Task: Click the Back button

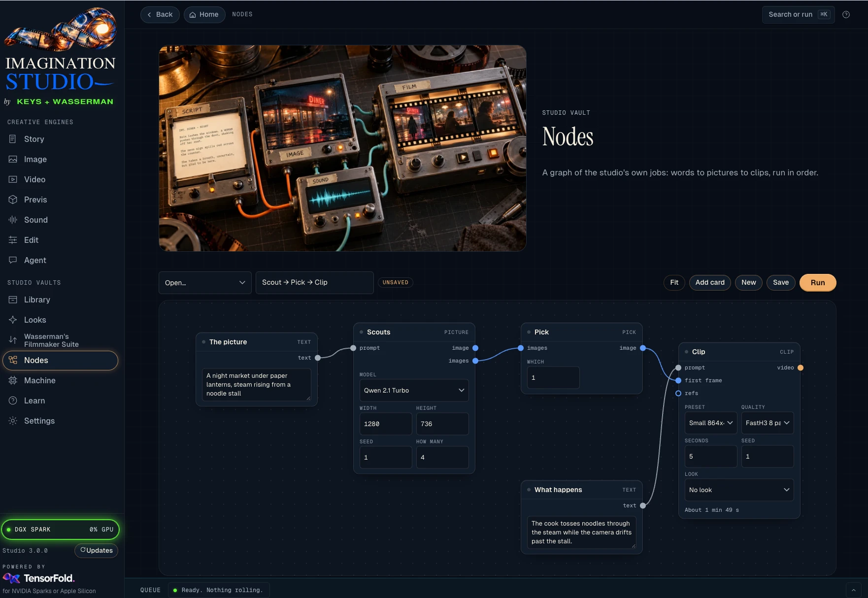Action: [x=160, y=15]
